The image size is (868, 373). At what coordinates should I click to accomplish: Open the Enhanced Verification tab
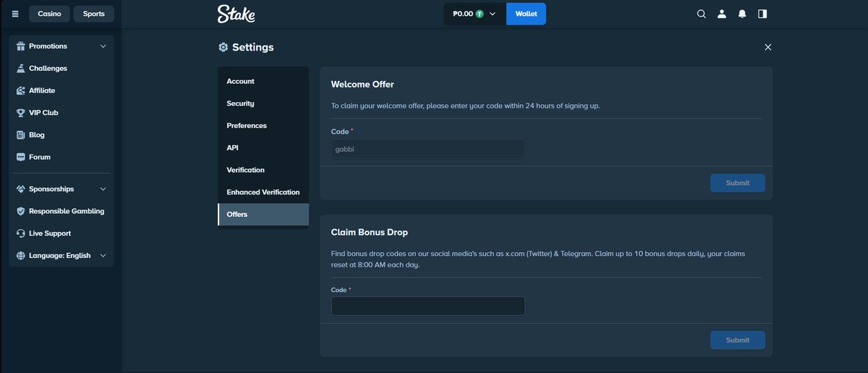(x=263, y=192)
